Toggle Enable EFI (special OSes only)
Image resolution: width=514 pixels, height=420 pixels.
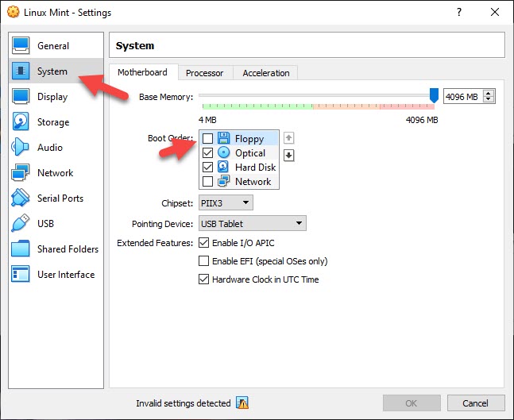[x=204, y=261]
